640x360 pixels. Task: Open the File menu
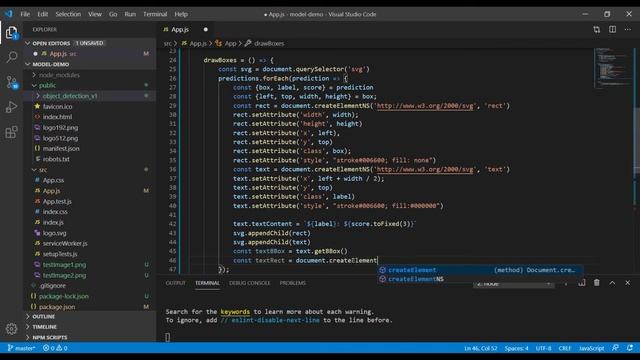[x=25, y=14]
